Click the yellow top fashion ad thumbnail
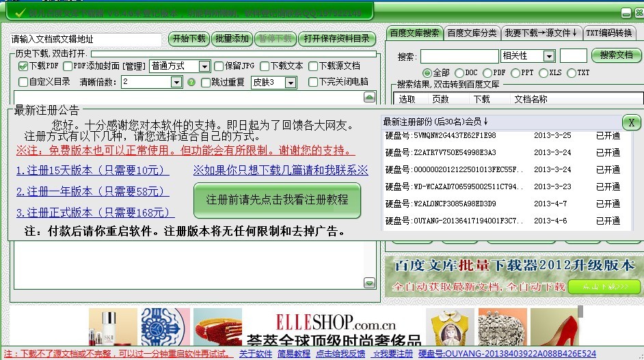 [450, 327]
